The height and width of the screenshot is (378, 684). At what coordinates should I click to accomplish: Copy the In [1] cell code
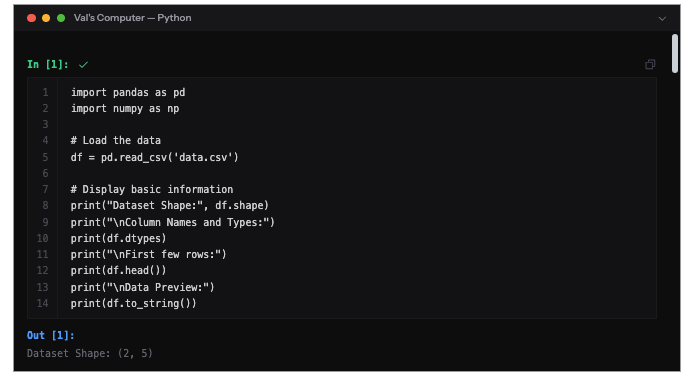(x=650, y=65)
